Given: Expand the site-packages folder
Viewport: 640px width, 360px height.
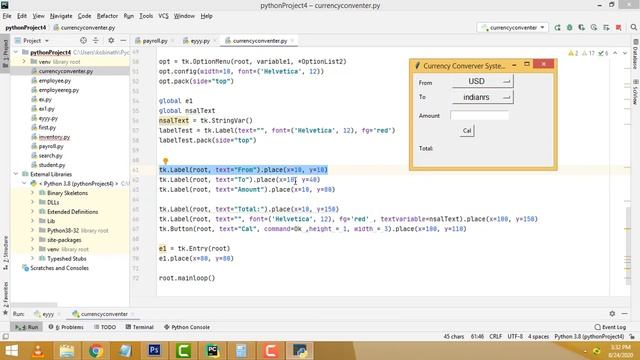Looking at the screenshot, I should point(32,240).
